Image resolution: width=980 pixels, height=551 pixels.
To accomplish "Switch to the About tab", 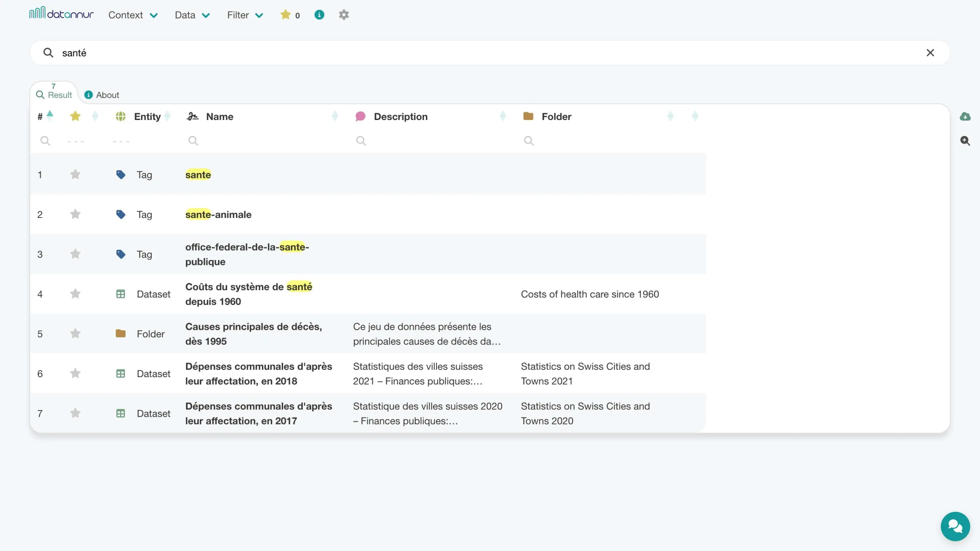I will tap(102, 95).
